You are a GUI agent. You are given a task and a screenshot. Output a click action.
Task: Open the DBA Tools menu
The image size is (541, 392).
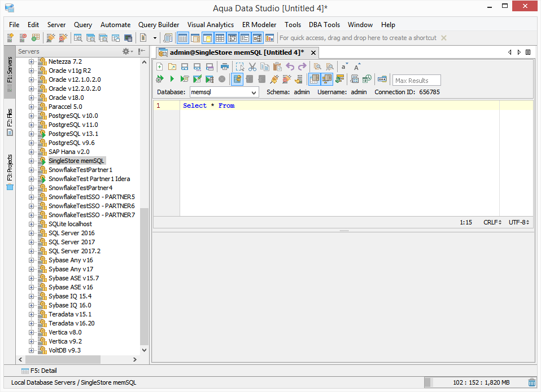tap(324, 25)
